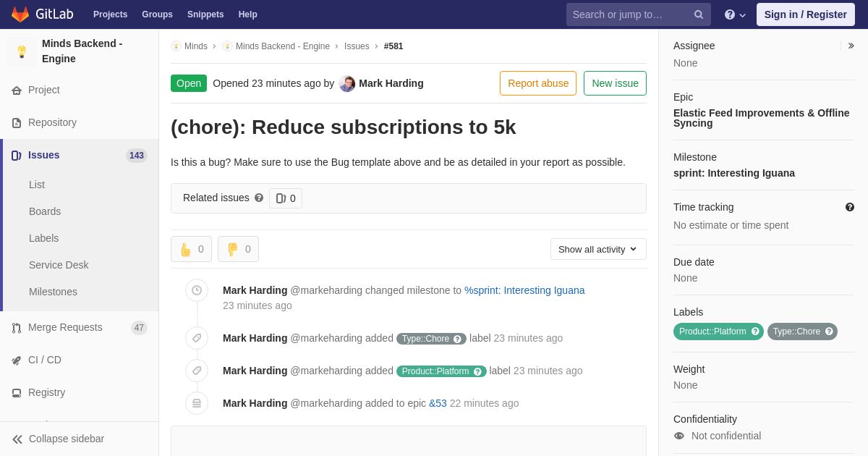This screenshot has width=868, height=456.
Task: Click the Type::Chore label in the right sidebar
Action: click(802, 332)
